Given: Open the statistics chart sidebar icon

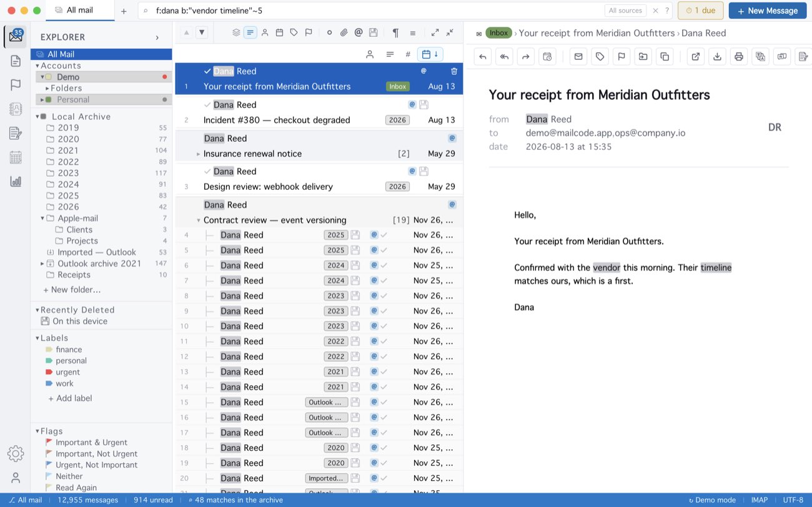Looking at the screenshot, I should pyautogui.click(x=16, y=181).
